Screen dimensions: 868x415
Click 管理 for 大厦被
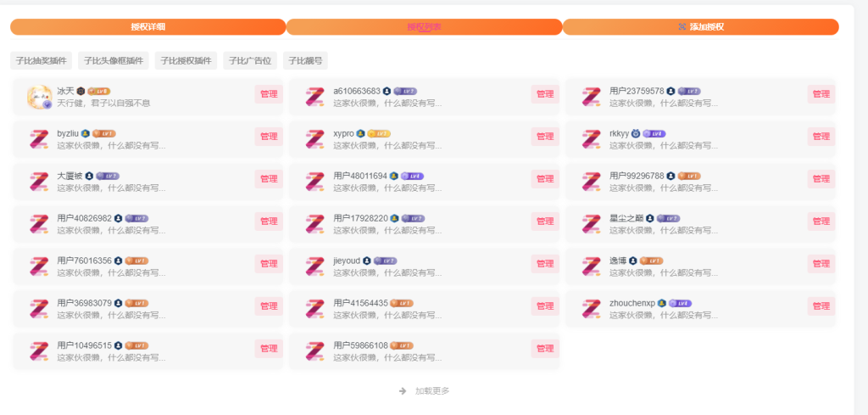tap(269, 179)
